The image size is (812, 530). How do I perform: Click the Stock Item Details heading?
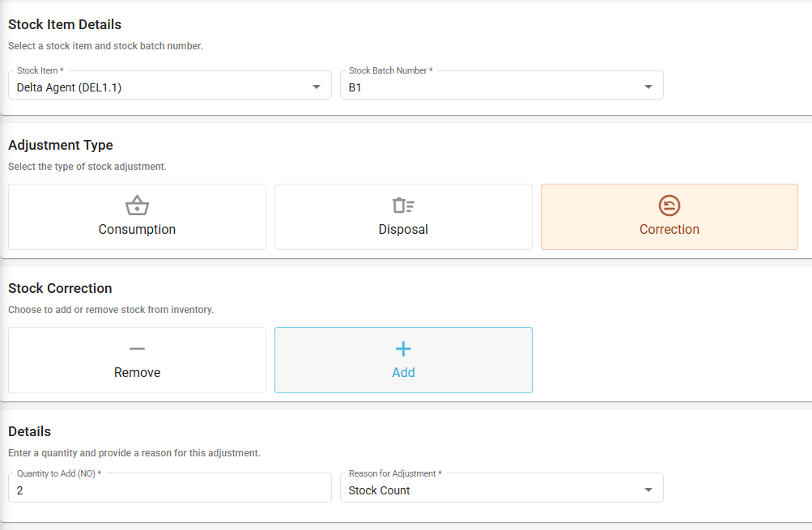click(65, 24)
